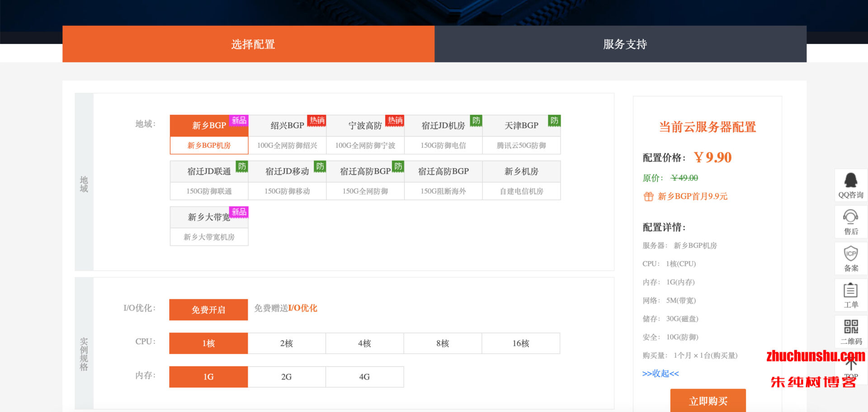Click 立即购买 purchase button

(x=708, y=401)
